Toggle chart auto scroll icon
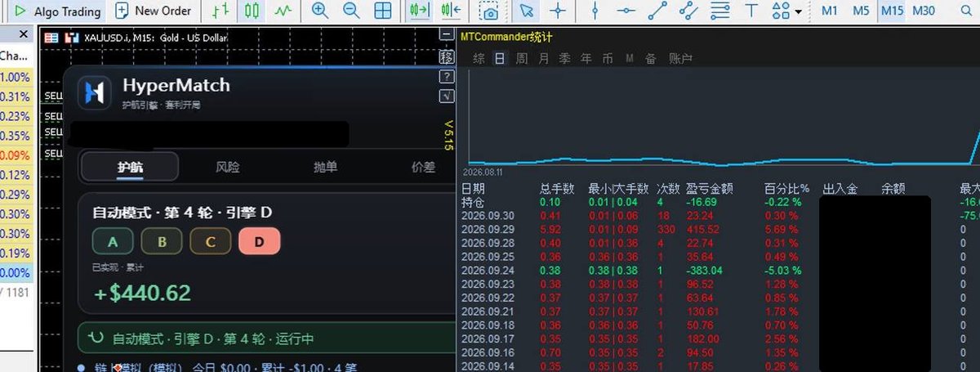Viewport: 980px width, 372px height. (420, 11)
